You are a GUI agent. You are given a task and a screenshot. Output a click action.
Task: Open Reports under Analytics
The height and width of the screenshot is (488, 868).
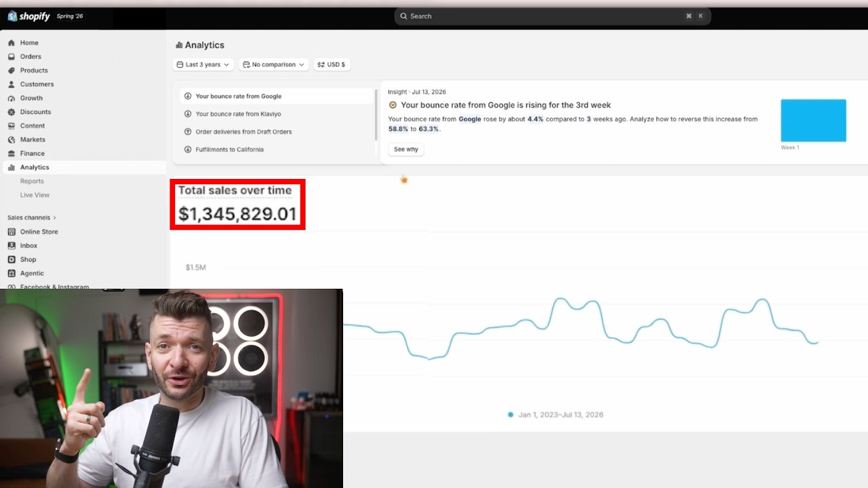(x=32, y=181)
